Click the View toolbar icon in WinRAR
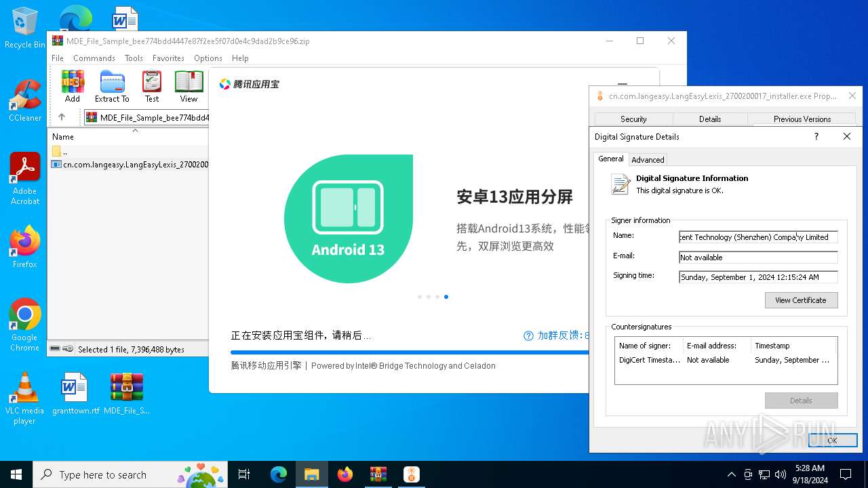868x488 pixels. (189, 86)
